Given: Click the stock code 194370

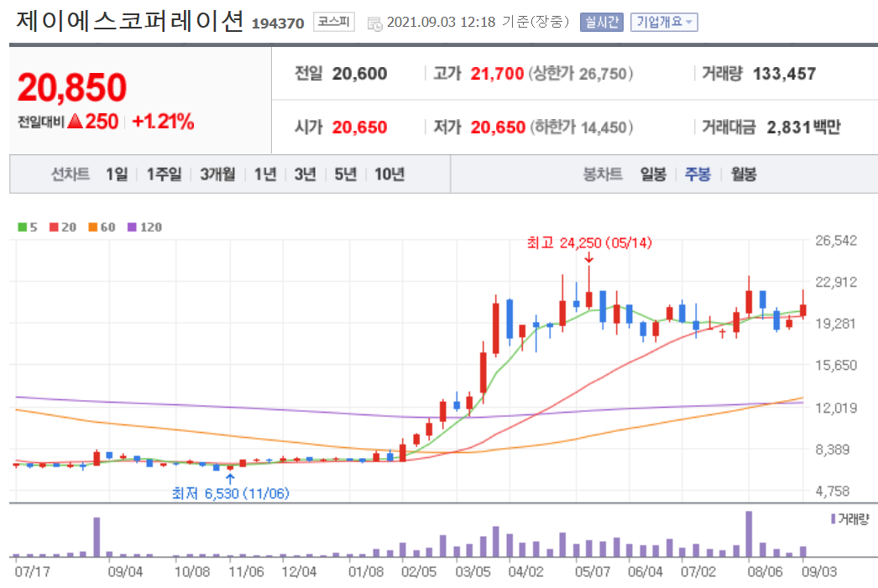Looking at the screenshot, I should [x=278, y=23].
